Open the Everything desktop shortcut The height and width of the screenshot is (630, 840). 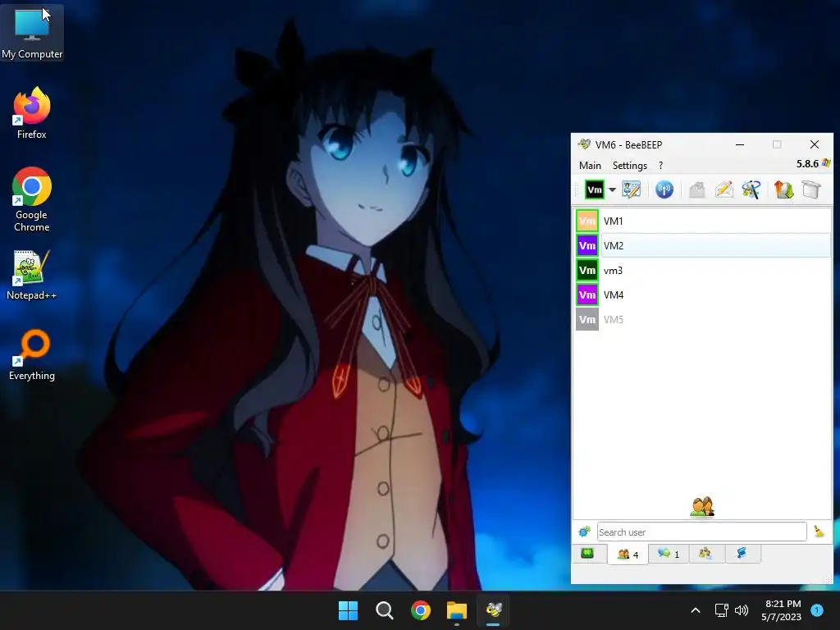coord(32,355)
